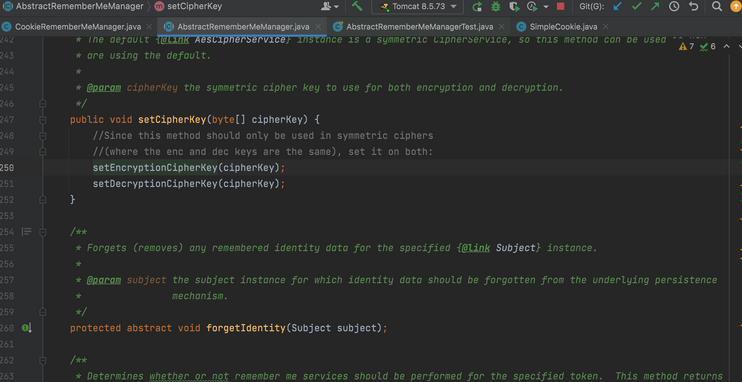Fold the comment block starting line 248
This screenshot has height=382, width=742.
[x=43, y=136]
